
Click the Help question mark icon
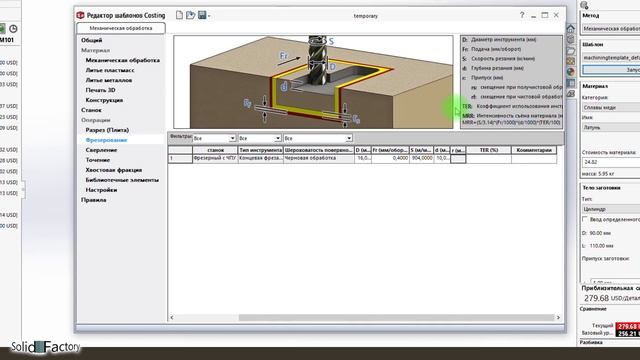[x=522, y=15]
